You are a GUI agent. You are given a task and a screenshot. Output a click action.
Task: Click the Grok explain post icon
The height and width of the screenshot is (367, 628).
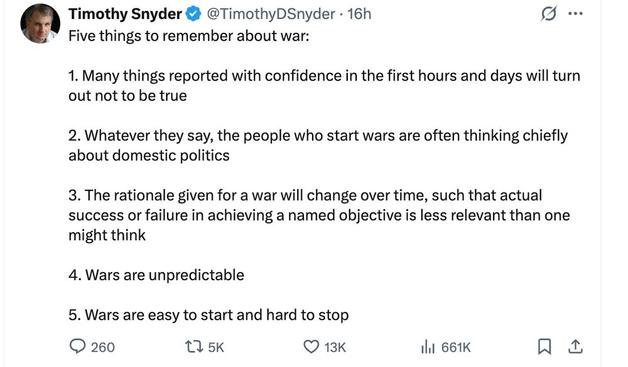[x=548, y=14]
